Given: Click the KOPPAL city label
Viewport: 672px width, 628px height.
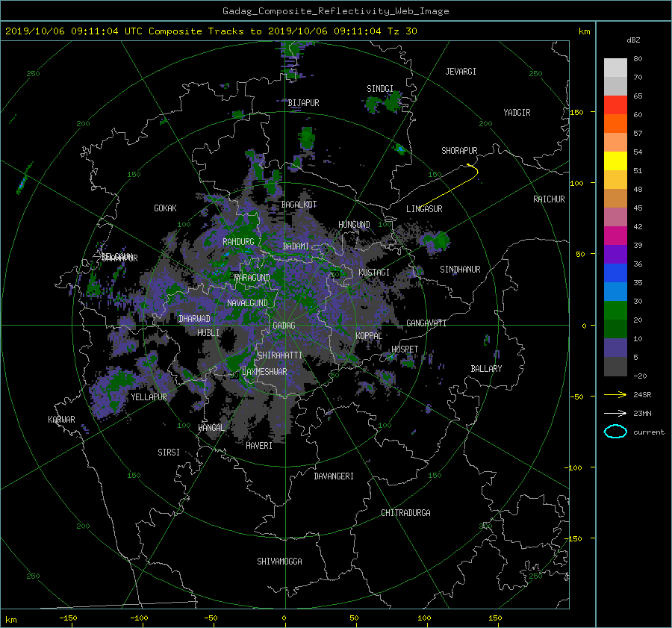Looking at the screenshot, I should tap(369, 336).
